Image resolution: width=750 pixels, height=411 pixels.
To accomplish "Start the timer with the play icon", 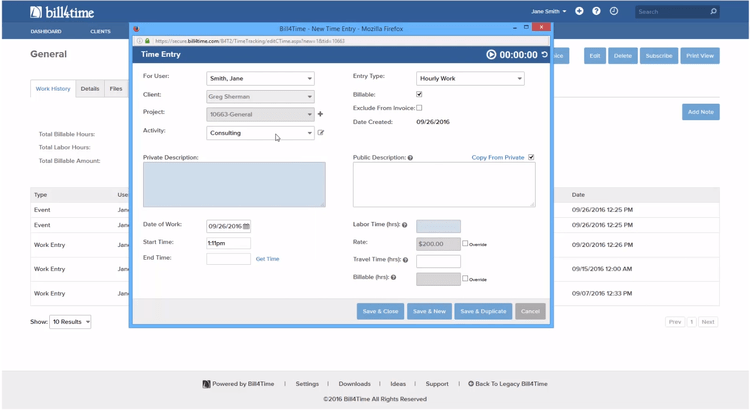I will coord(491,55).
